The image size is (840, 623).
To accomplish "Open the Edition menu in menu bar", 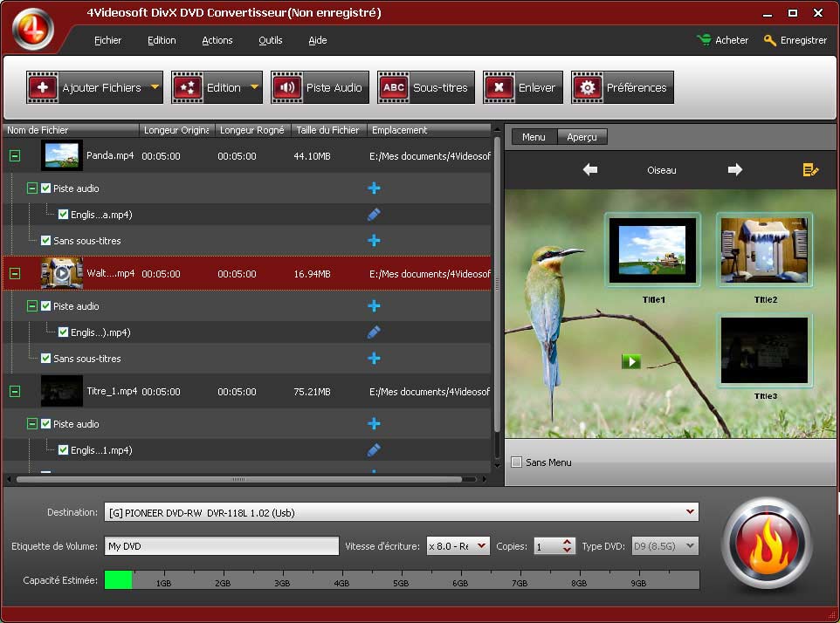I will click(162, 40).
